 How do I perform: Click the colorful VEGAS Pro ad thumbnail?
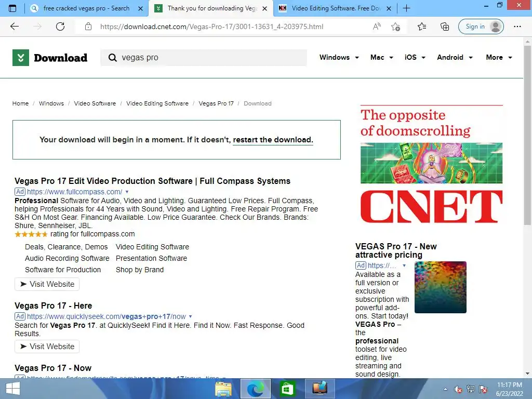pos(441,287)
